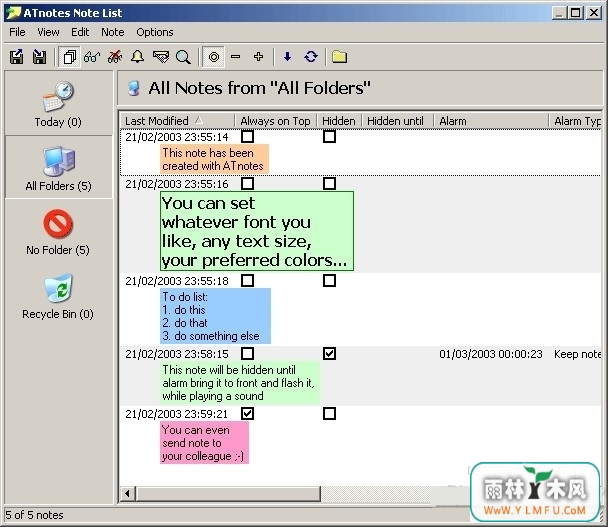
Task: Click the glasses show note icon
Action: [x=92, y=57]
